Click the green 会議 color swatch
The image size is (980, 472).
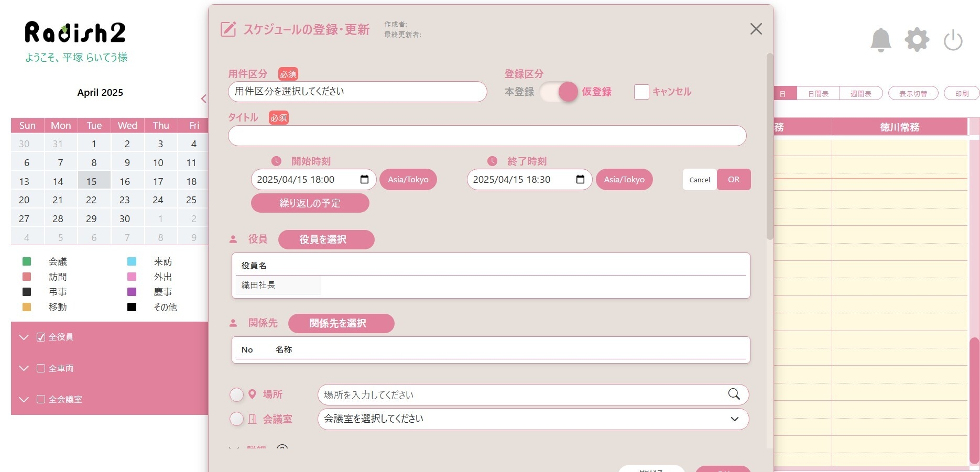[x=27, y=261]
